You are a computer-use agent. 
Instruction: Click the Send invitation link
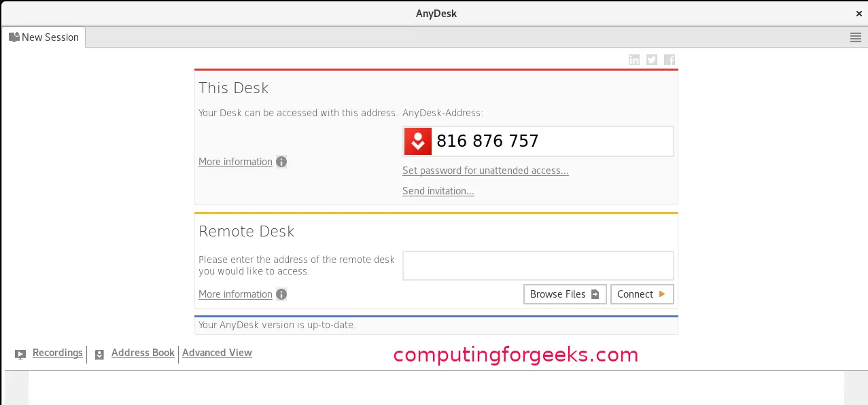point(438,191)
